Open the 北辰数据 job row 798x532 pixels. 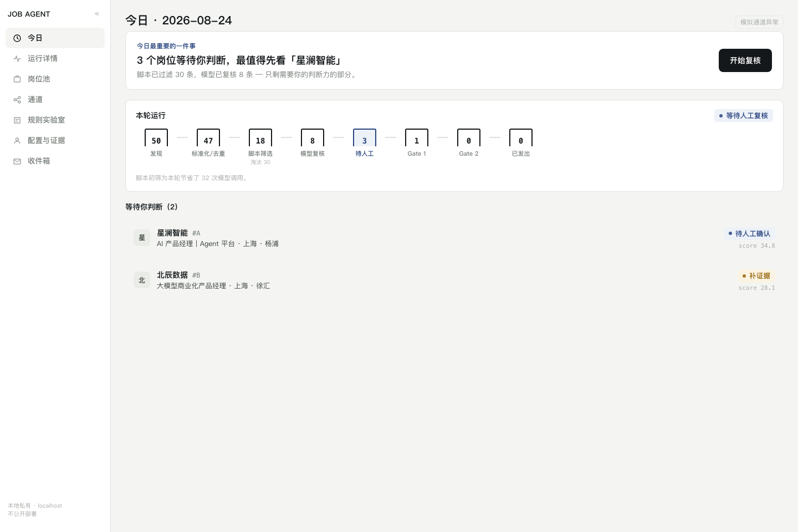pos(454,280)
